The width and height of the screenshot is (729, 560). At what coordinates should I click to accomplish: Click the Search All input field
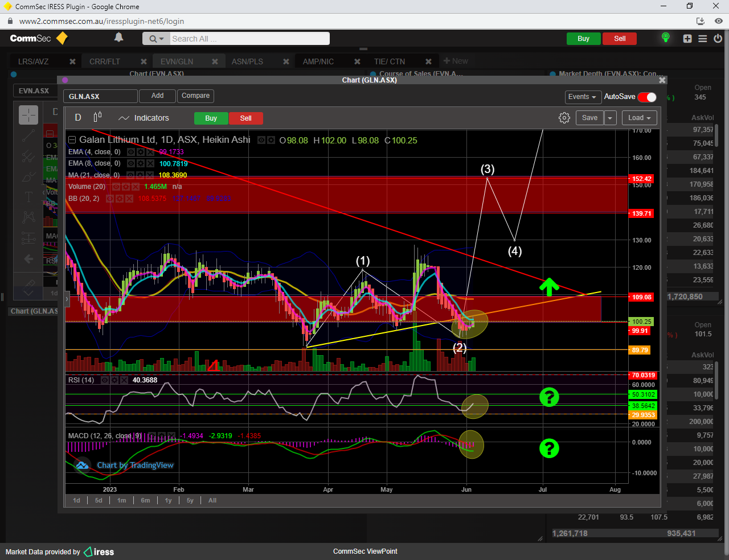coord(249,39)
